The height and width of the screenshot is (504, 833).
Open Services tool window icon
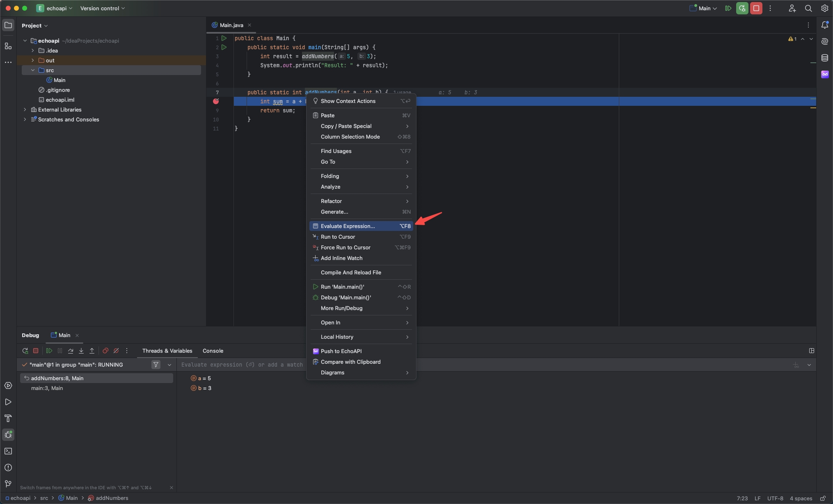(8, 385)
